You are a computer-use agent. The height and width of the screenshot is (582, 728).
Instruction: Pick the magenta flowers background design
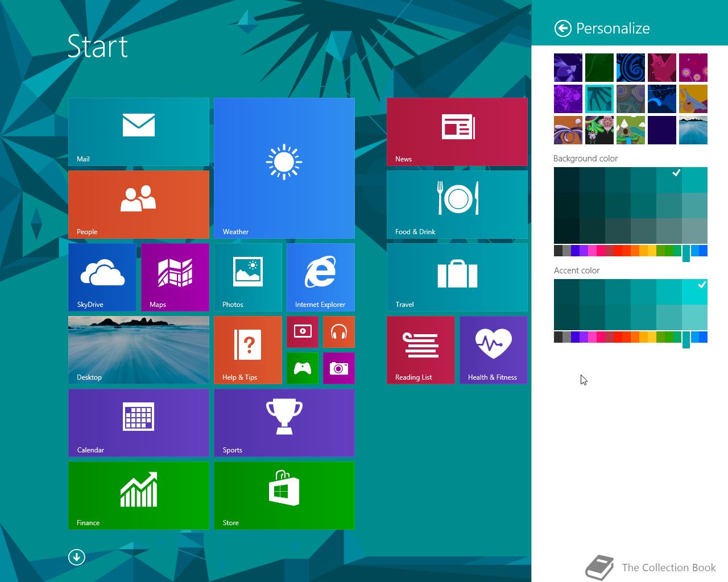tap(693, 68)
